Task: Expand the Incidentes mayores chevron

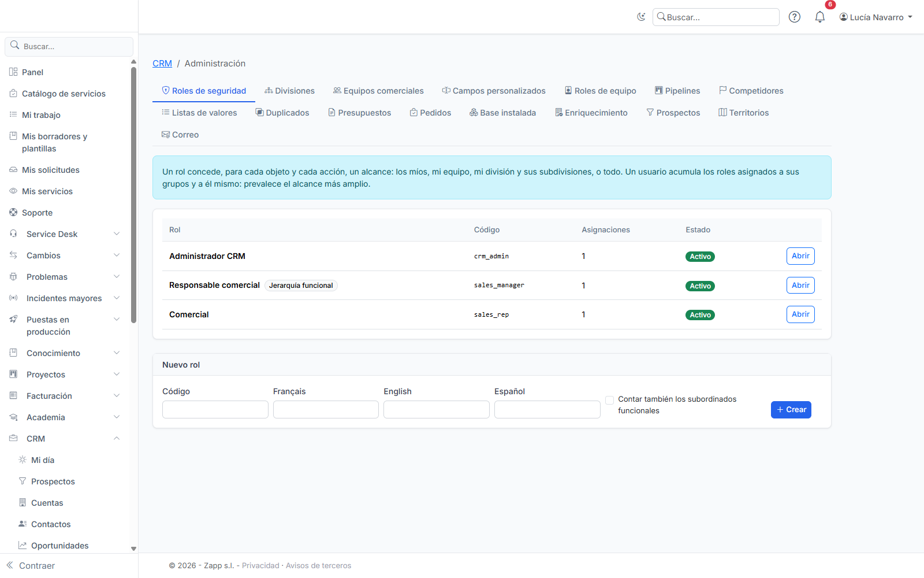Action: click(117, 298)
